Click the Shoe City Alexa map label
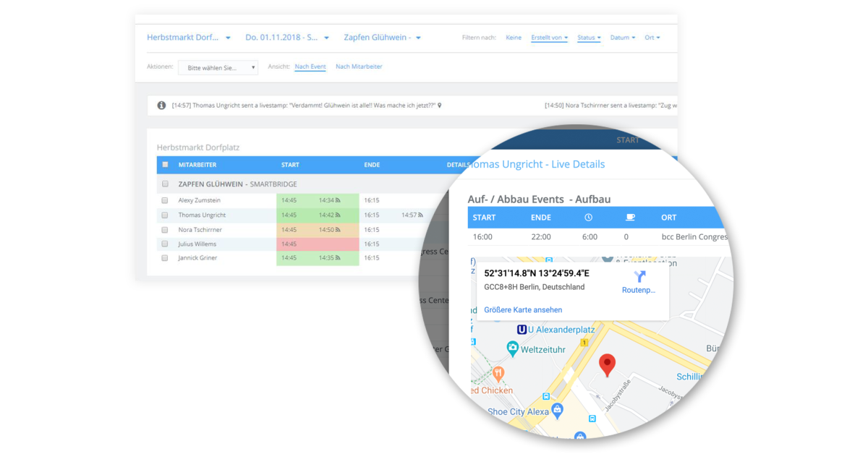 [x=518, y=411]
